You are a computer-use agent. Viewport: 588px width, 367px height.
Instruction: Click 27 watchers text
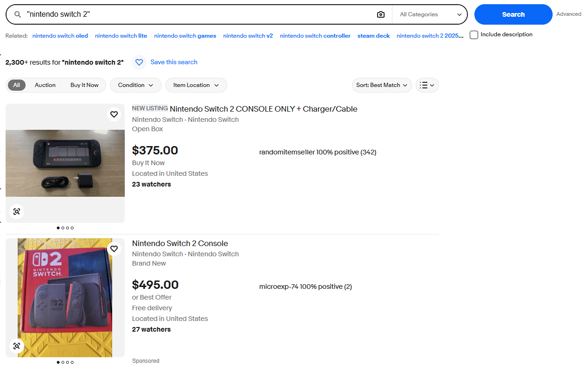point(151,330)
